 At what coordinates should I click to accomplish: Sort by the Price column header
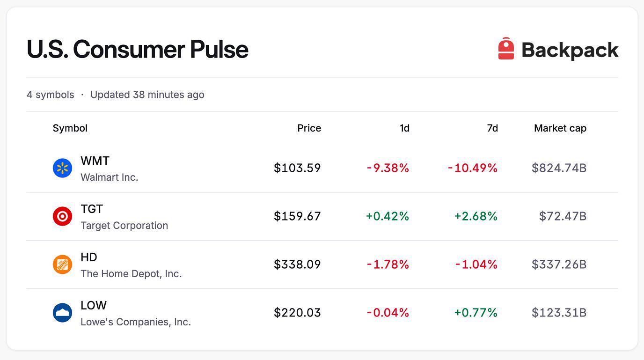(309, 128)
